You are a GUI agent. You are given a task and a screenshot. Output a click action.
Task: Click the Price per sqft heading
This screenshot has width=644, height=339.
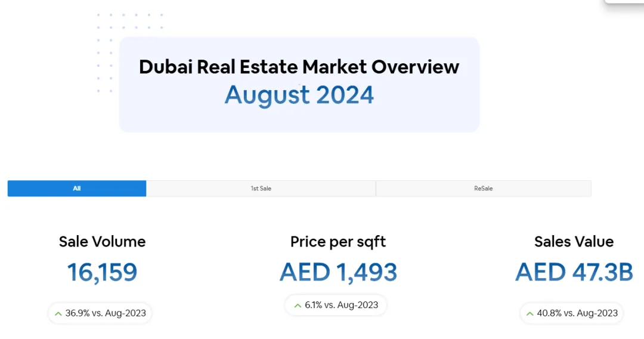338,242
